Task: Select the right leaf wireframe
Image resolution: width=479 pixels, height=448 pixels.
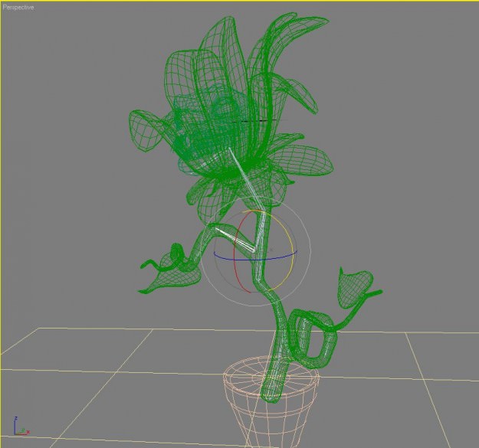Action: (x=354, y=289)
